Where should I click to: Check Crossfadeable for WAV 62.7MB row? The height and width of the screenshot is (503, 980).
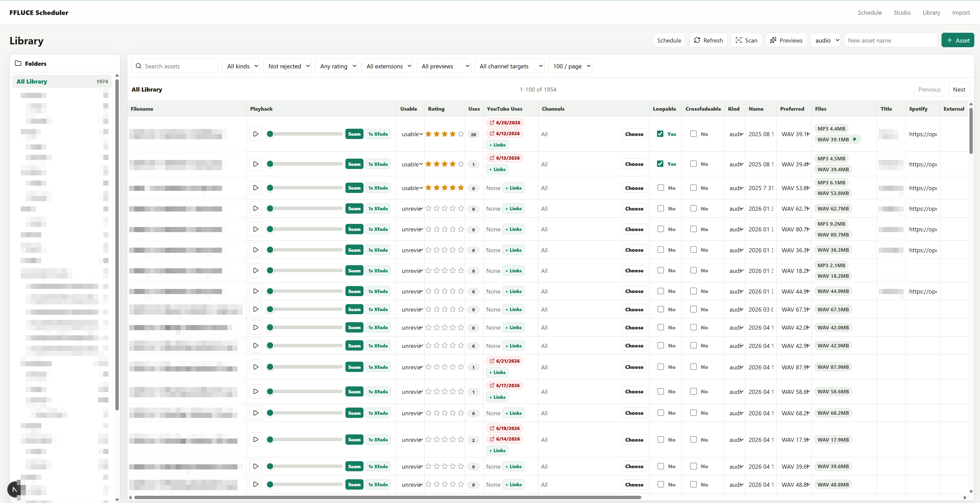693,208
